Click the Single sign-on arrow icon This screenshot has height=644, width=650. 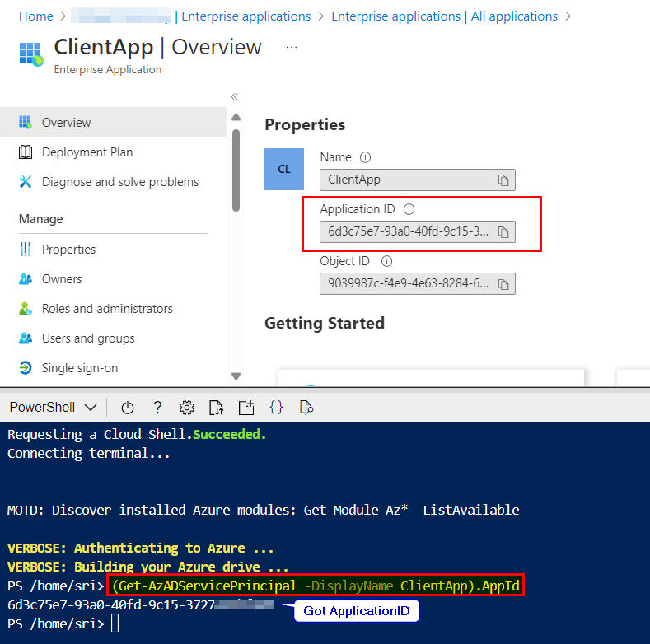click(x=26, y=368)
